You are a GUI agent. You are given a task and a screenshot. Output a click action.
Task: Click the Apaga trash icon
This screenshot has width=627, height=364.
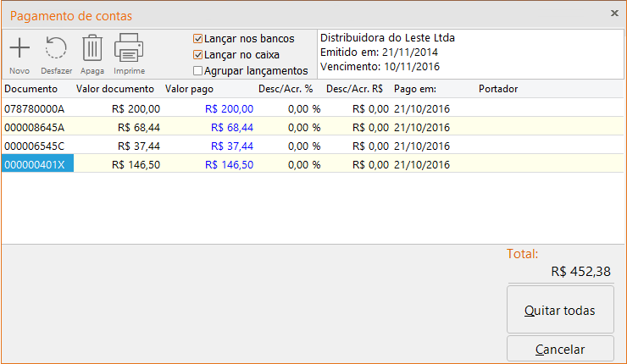[92, 48]
